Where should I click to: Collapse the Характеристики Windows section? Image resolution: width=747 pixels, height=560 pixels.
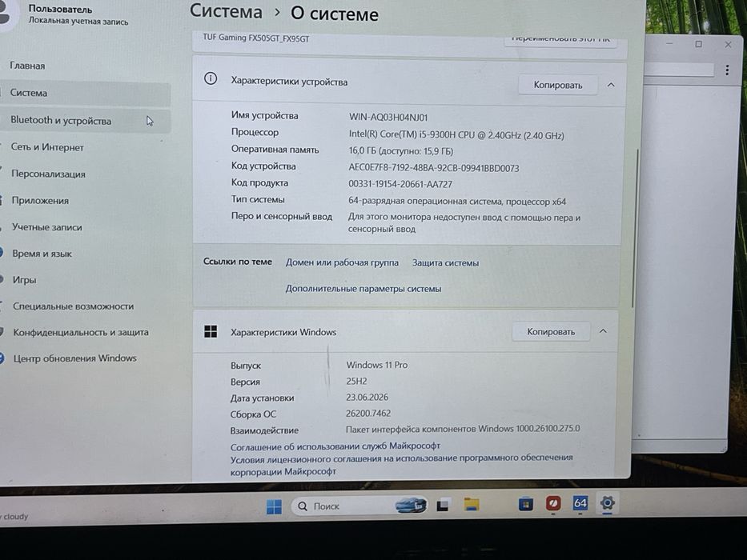click(603, 331)
